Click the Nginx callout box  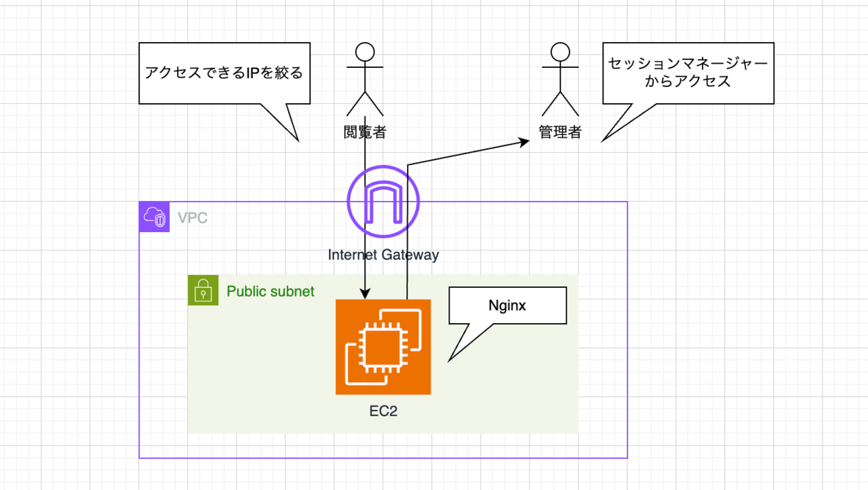[507, 305]
